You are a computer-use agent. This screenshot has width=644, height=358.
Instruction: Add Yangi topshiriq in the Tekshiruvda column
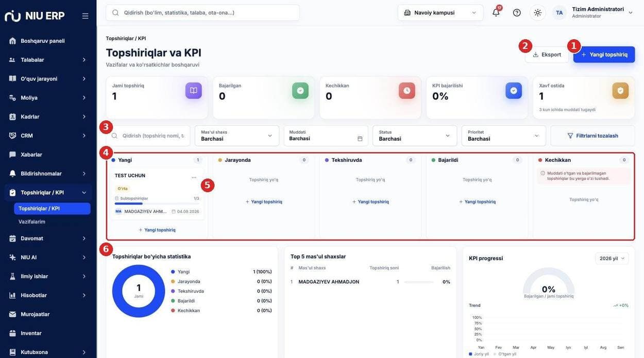click(x=370, y=202)
